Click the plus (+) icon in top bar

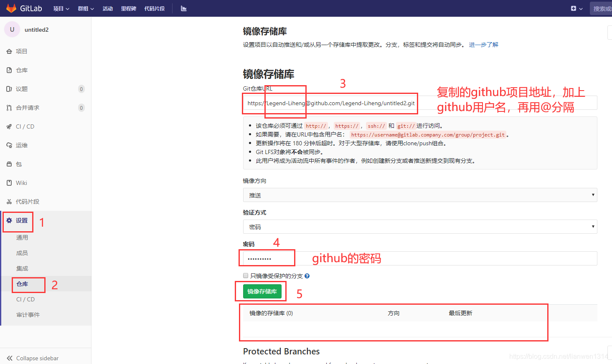(573, 8)
